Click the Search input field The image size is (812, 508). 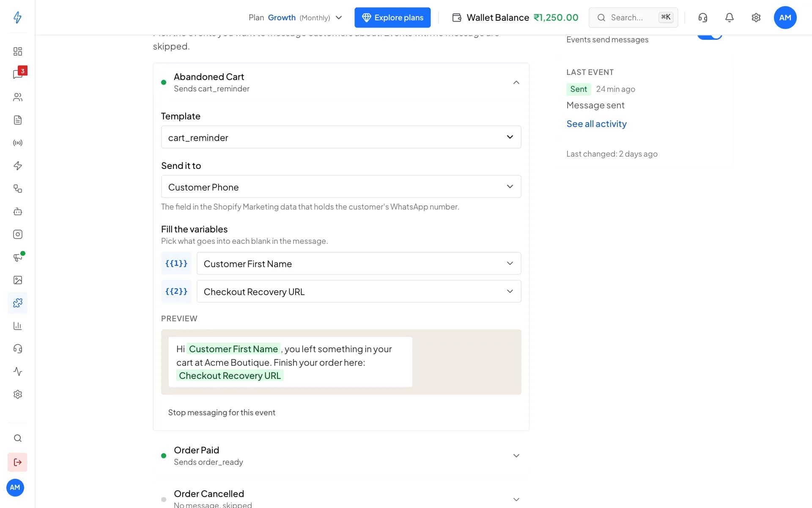(x=633, y=17)
